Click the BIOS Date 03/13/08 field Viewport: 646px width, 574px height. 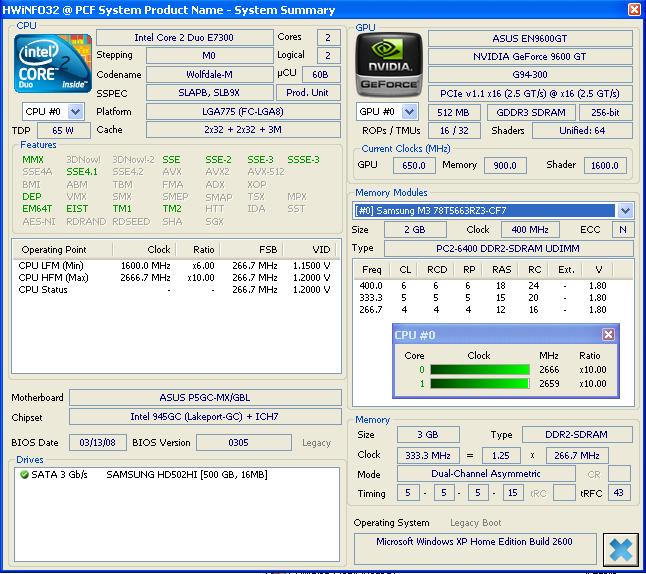click(98, 443)
